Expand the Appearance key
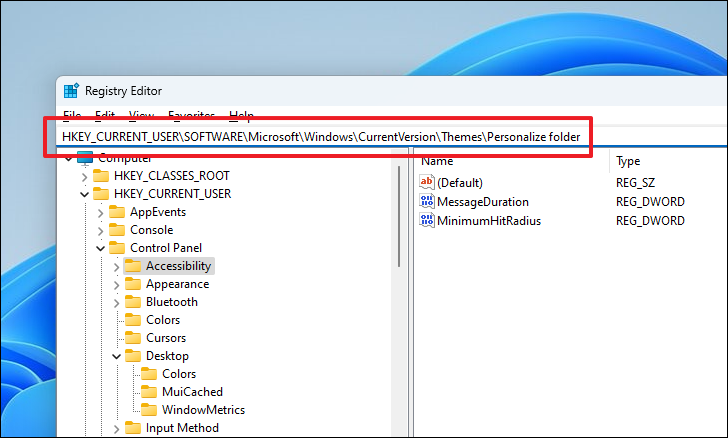 [x=116, y=285]
